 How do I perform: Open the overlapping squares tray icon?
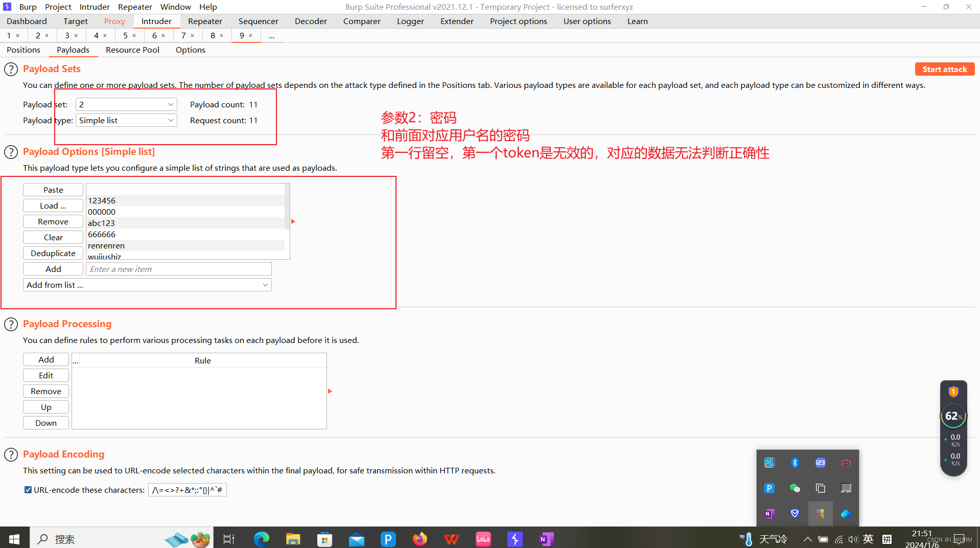pos(821,488)
